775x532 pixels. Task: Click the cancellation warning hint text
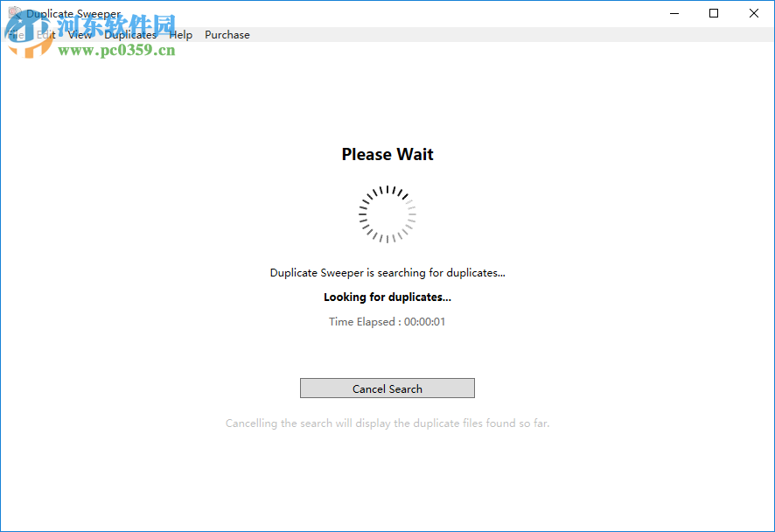[x=387, y=423]
